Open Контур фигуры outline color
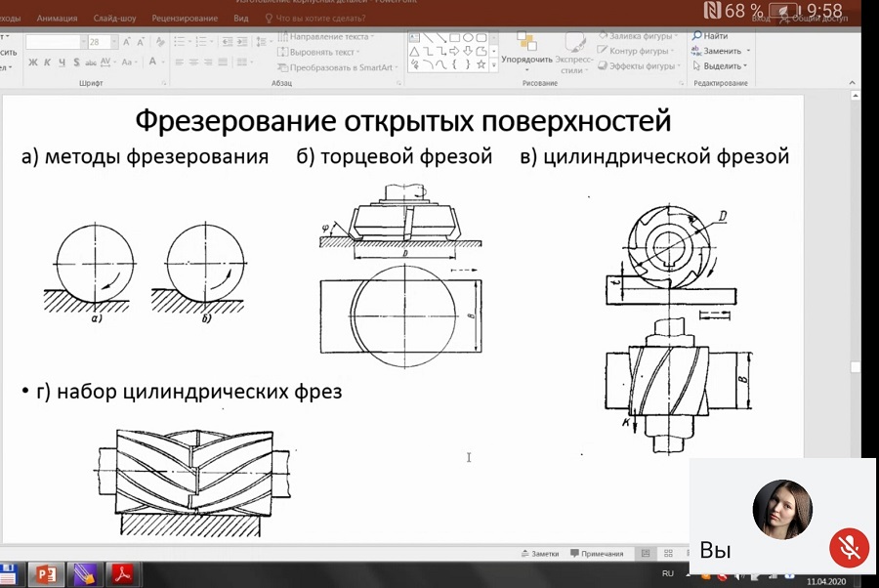 tap(637, 51)
